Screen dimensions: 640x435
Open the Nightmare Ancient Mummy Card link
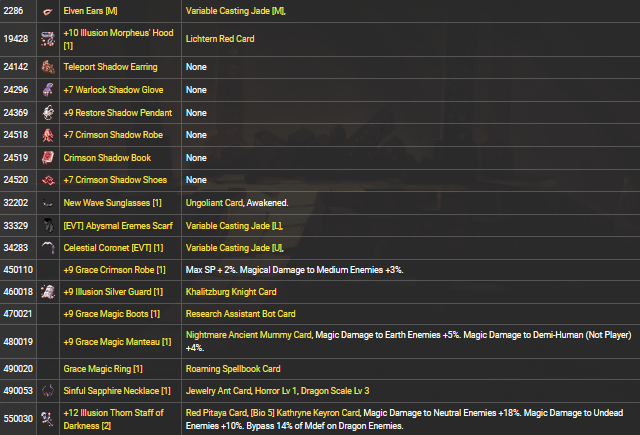tap(249, 335)
